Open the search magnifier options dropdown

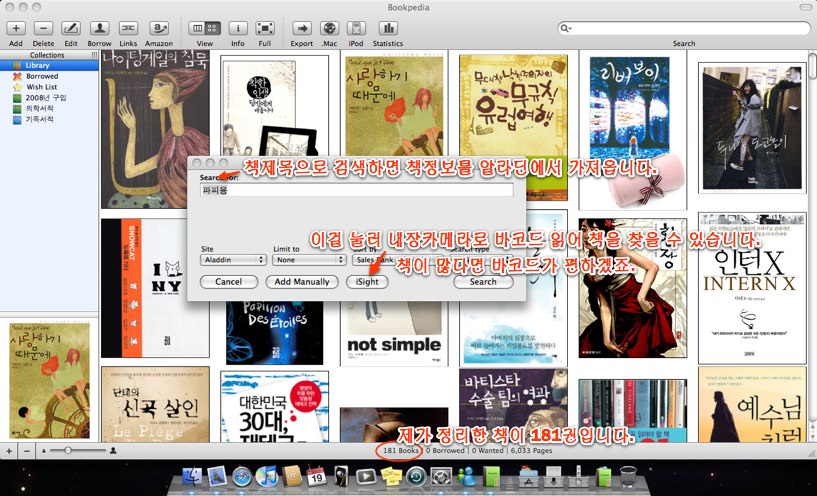pyautogui.click(x=565, y=28)
